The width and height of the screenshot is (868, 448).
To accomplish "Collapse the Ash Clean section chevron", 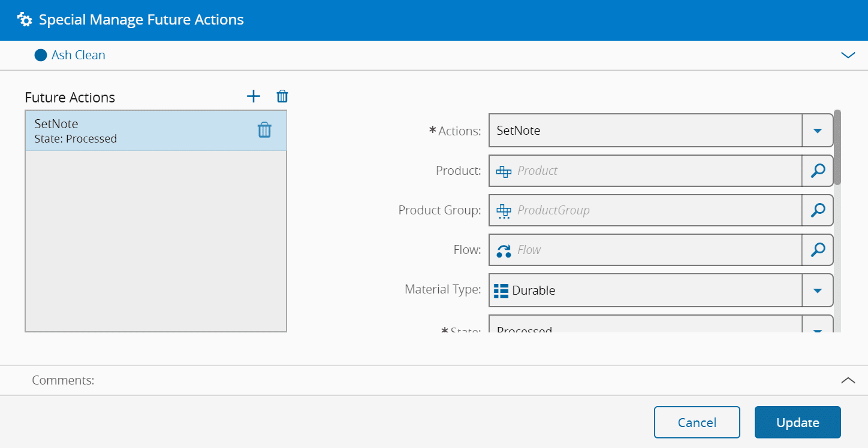I will point(848,55).
